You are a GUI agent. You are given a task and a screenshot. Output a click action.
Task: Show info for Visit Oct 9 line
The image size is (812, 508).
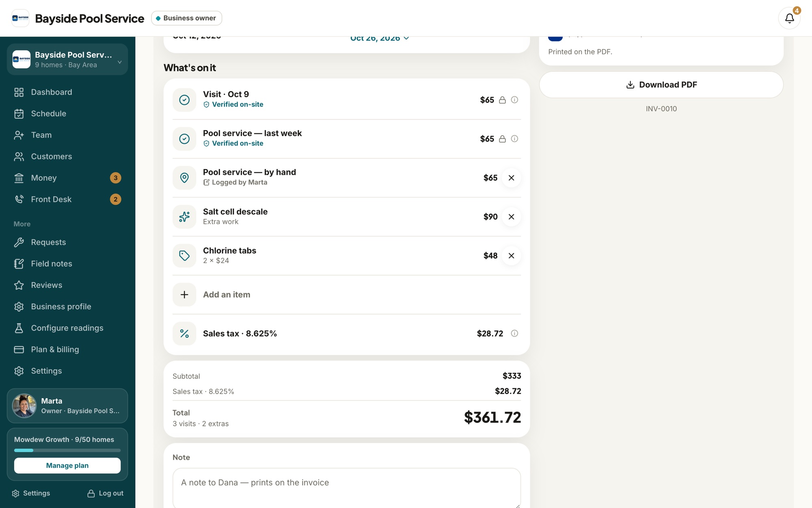coord(514,100)
